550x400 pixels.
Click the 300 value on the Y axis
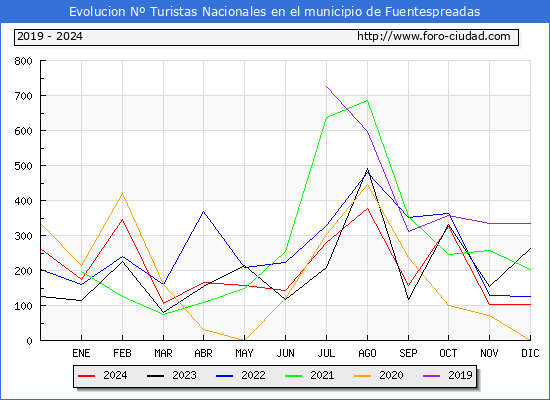click(23, 236)
